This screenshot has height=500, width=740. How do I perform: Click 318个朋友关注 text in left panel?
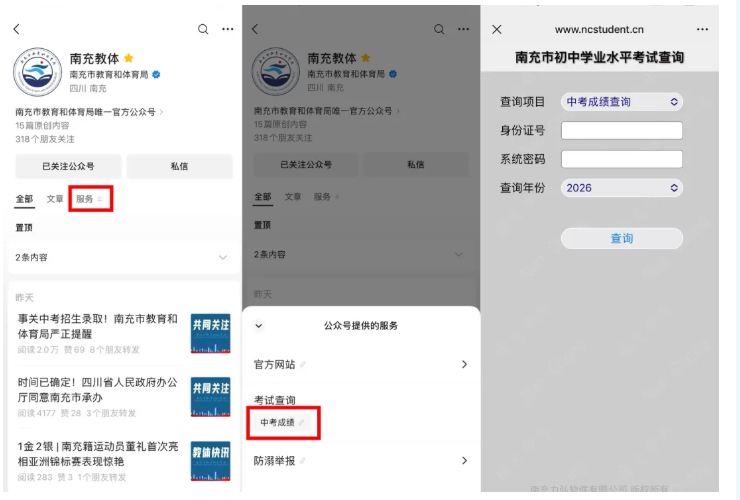[x=45, y=139]
